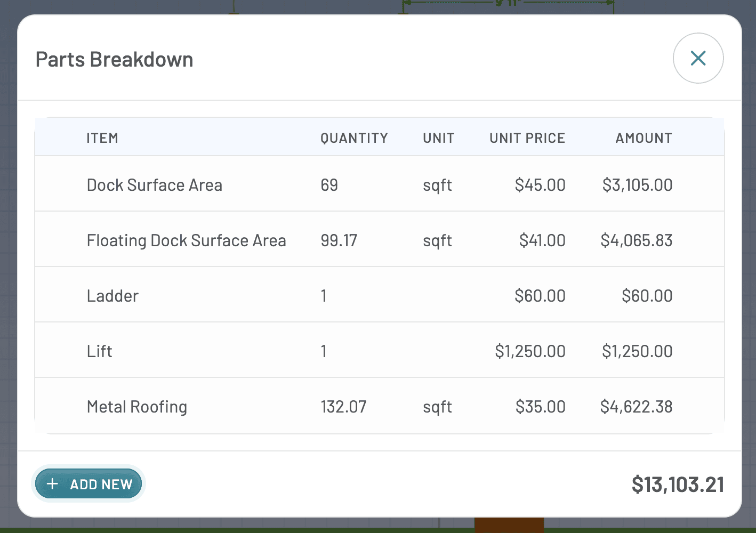The width and height of the screenshot is (756, 533).
Task: Click the quantity value 132.07
Action: click(x=343, y=407)
